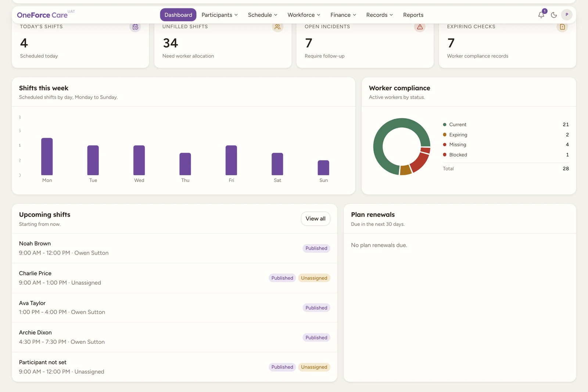588x392 pixels.
Task: Toggle dark mode moon icon
Action: [554, 15]
